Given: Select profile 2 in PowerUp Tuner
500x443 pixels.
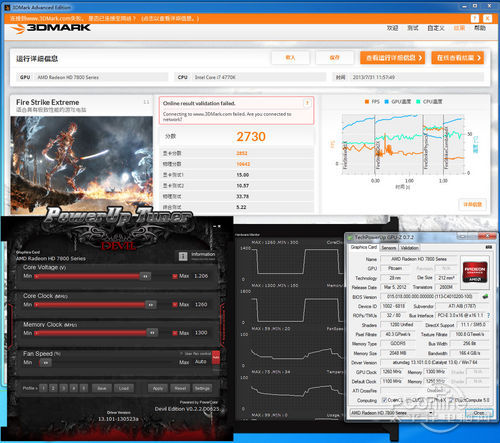Looking at the screenshot, I should pyautogui.click(x=53, y=388).
